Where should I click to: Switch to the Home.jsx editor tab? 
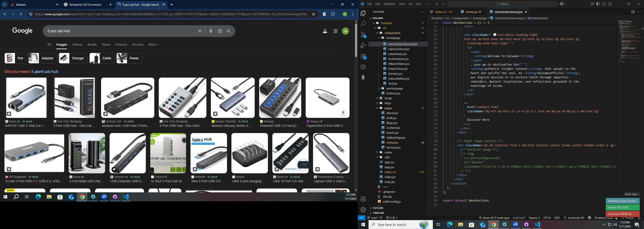472,12
